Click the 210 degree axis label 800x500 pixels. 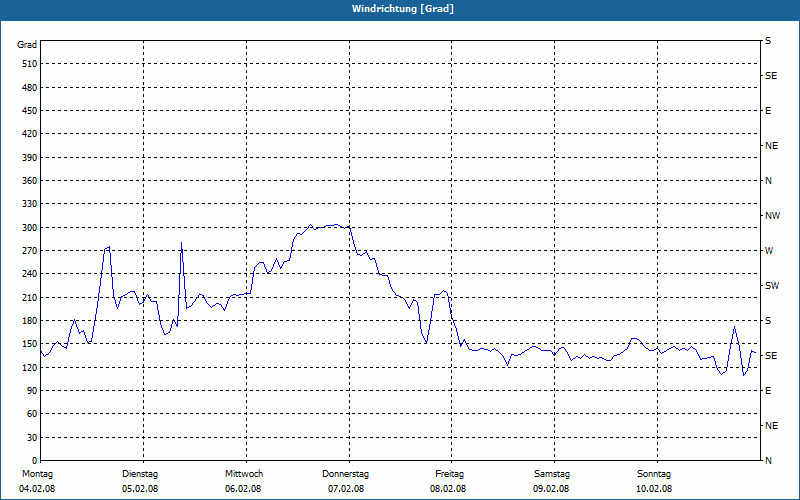tap(30, 297)
